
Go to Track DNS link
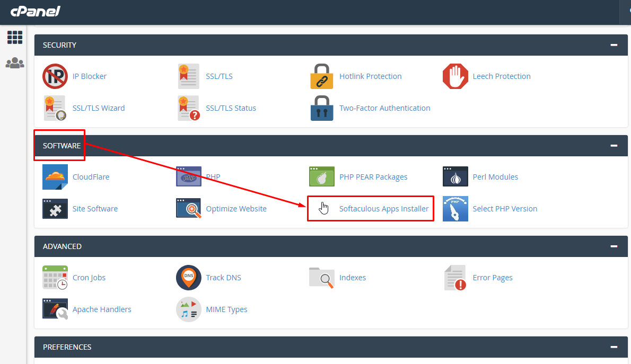click(223, 277)
